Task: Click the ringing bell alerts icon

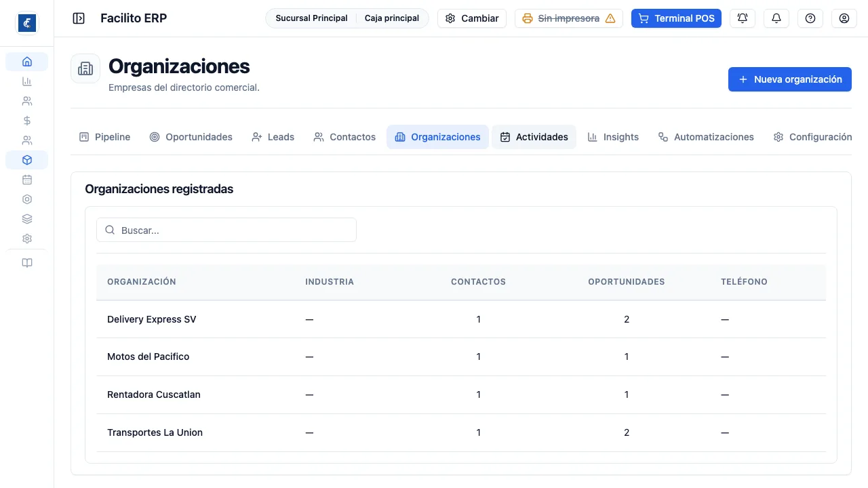Action: (743, 18)
